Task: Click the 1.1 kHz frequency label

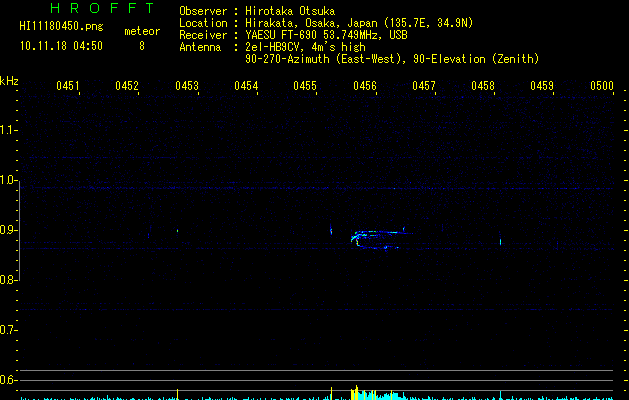Action: pos(8,130)
